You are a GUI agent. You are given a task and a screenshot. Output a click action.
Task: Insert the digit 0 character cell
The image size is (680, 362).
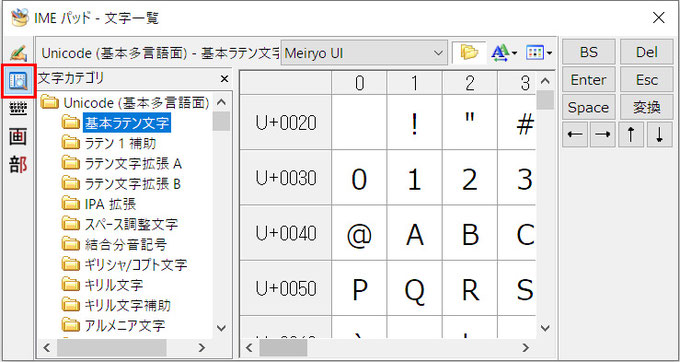pyautogui.click(x=359, y=178)
